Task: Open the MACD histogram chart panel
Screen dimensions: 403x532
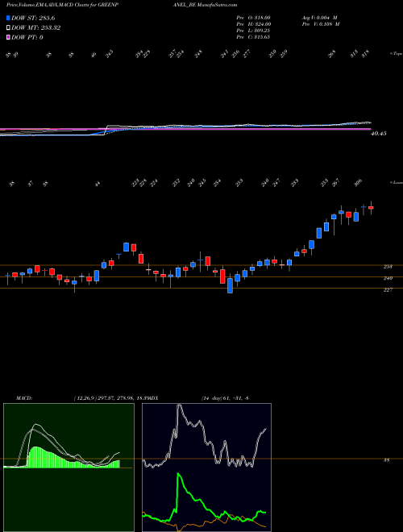Action: point(69,468)
